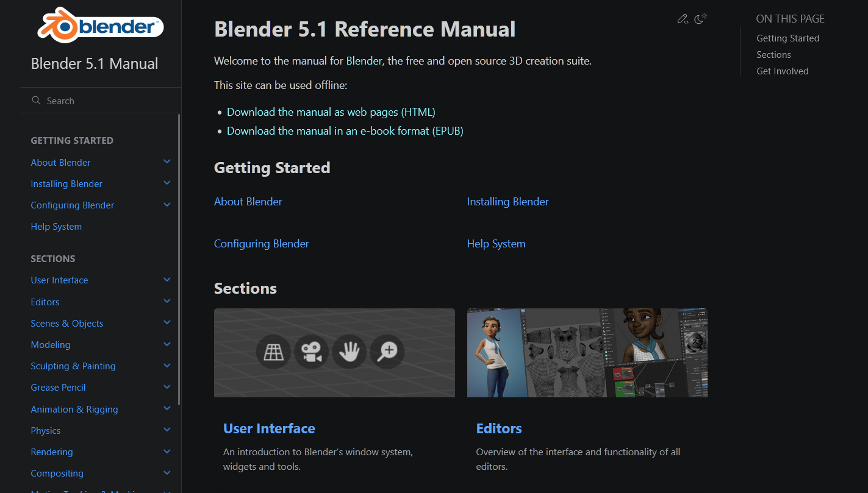Screen dimensions: 868x493
Task: Expand About Blender in the sidebar
Action: pos(167,162)
